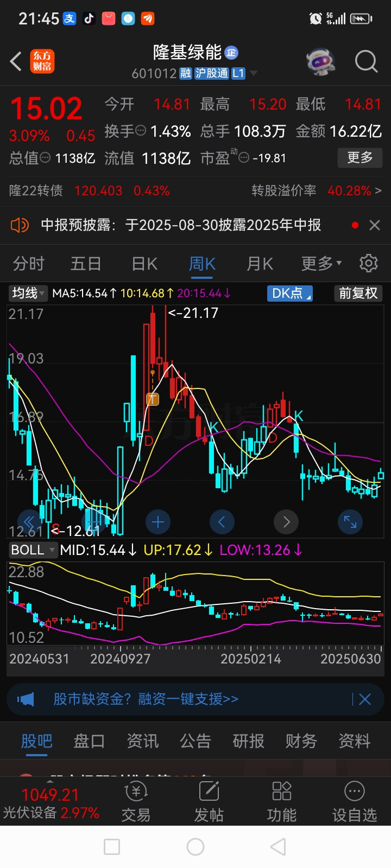This screenshot has height=868, width=391.
Task: Tap the 总值 info circle icon
Action: 46,157
